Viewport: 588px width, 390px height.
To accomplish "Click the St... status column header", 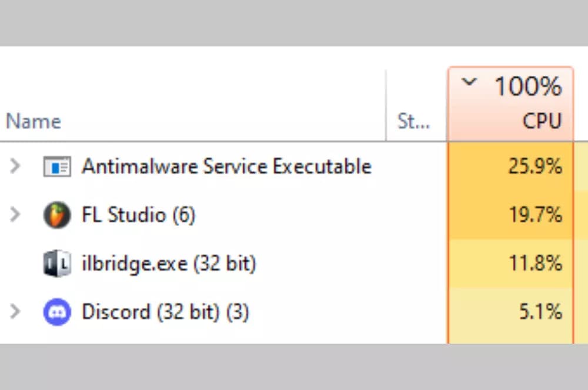I will tap(415, 121).
